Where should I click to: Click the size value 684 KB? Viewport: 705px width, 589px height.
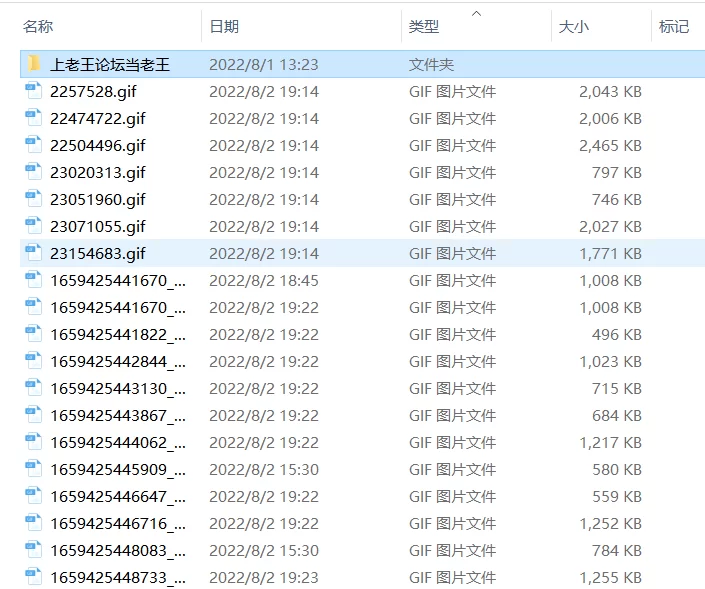tap(617, 415)
